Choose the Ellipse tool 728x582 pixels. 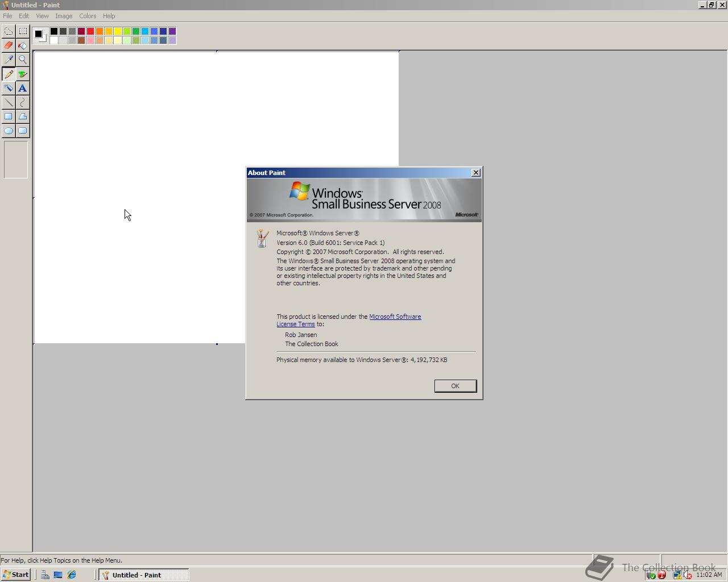pyautogui.click(x=9, y=131)
